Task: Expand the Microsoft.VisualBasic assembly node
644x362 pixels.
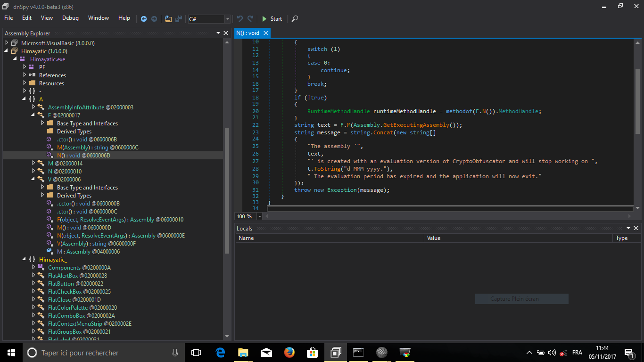Action: click(x=7, y=43)
